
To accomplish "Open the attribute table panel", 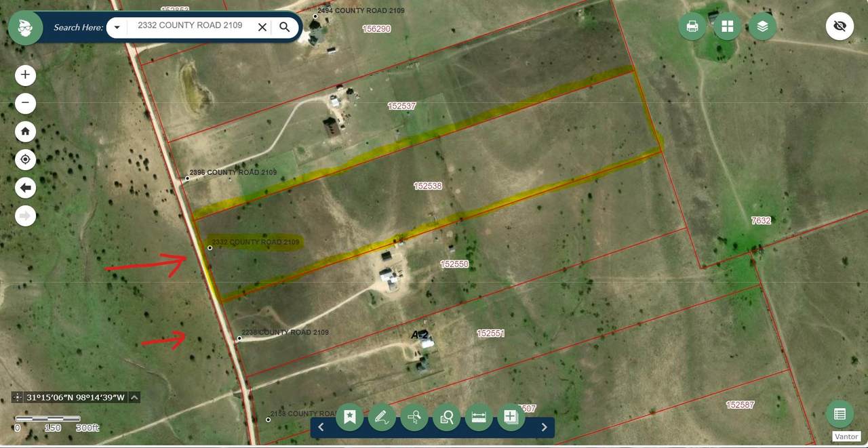I will [x=840, y=414].
